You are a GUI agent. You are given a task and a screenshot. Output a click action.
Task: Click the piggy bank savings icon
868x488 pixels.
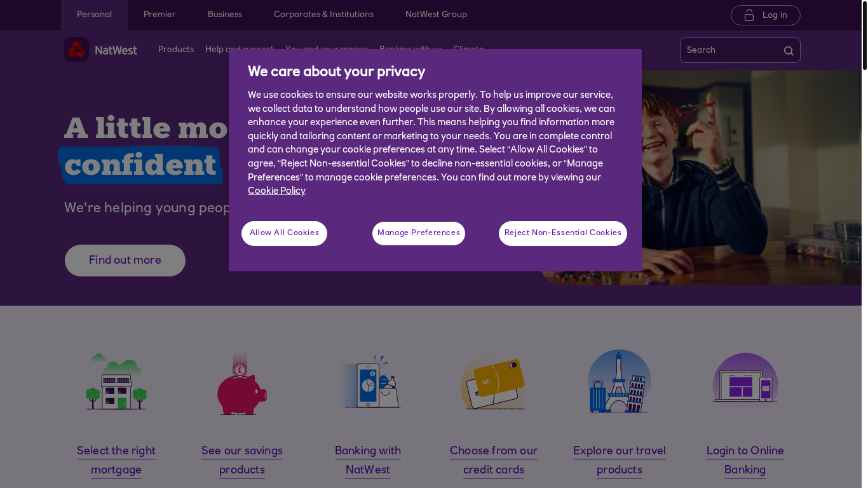(x=241, y=384)
